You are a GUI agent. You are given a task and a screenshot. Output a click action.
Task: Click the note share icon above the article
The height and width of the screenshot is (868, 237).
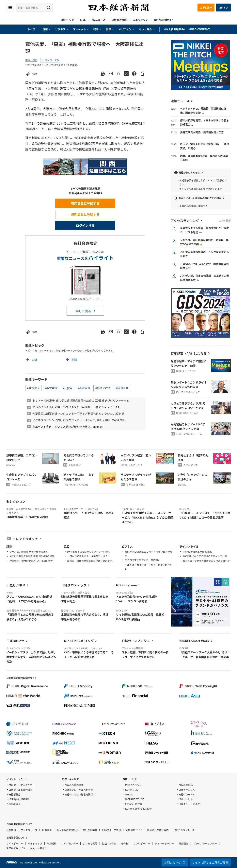[118, 73]
